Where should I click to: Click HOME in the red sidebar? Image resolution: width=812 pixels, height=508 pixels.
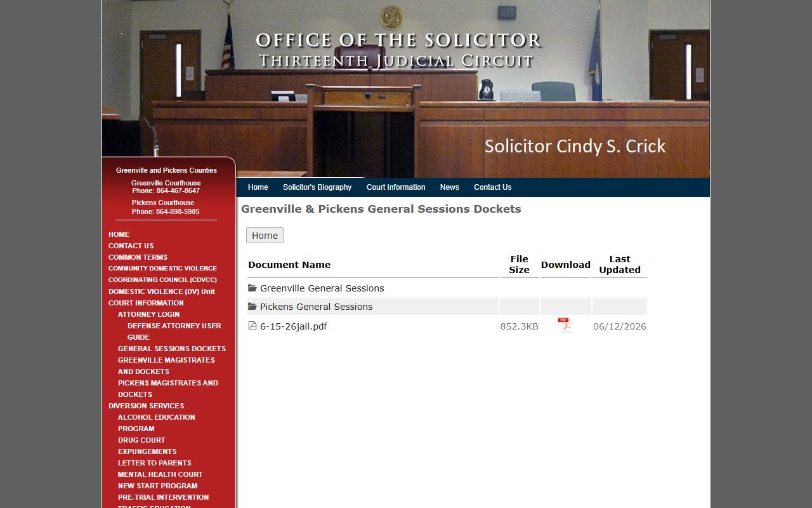(x=119, y=234)
